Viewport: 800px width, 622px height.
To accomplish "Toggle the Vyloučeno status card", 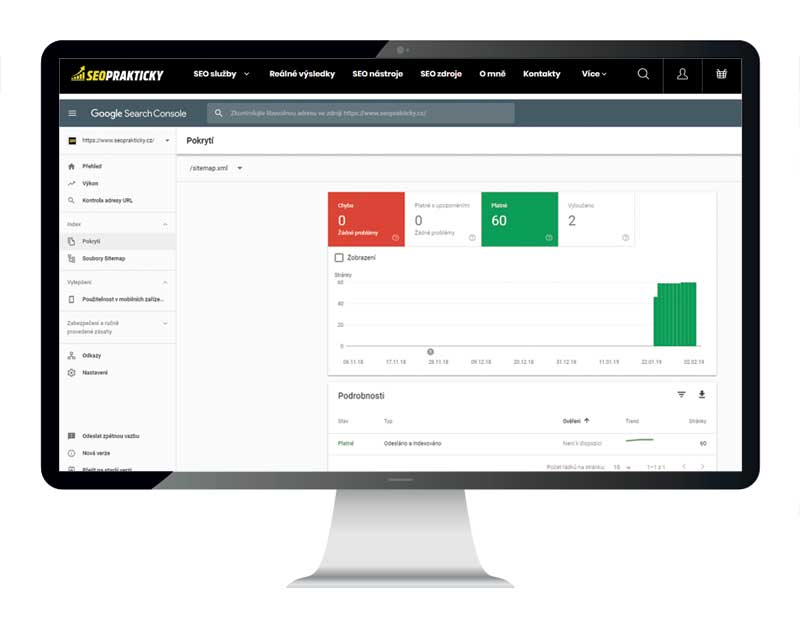I will click(596, 219).
